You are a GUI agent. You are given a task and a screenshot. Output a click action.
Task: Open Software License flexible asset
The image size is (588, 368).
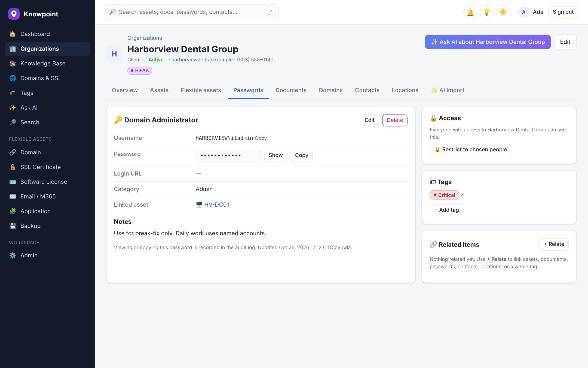click(x=47, y=182)
